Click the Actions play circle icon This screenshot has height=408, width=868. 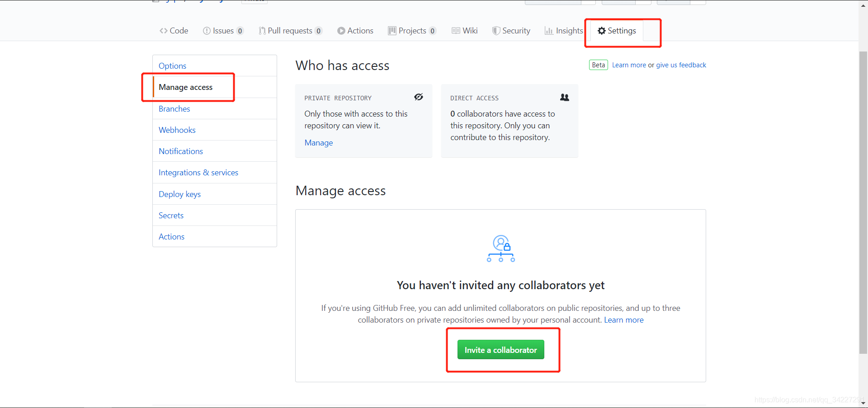pos(341,31)
